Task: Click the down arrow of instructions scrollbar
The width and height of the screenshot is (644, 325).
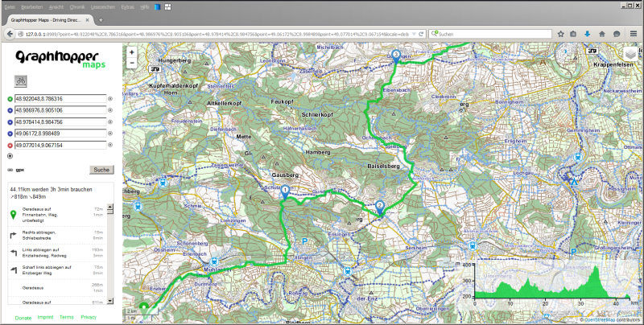Action: [109, 301]
